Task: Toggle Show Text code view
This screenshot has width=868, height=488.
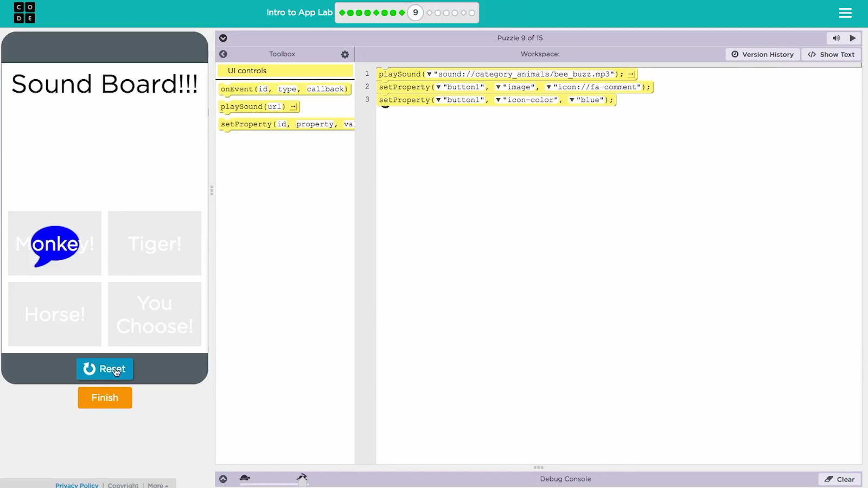Action: pos(831,54)
